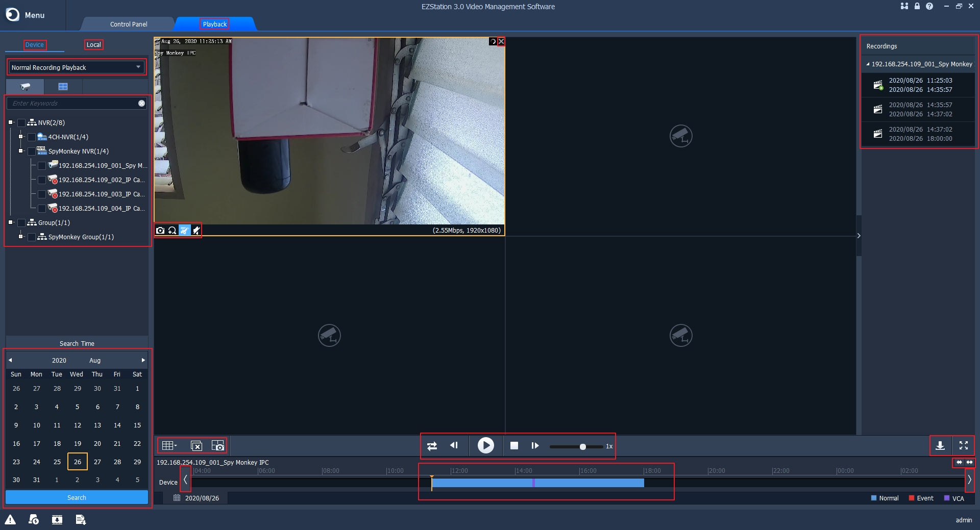Click the snapshot camera icon in video pane
This screenshot has width=980, height=530.
point(160,231)
